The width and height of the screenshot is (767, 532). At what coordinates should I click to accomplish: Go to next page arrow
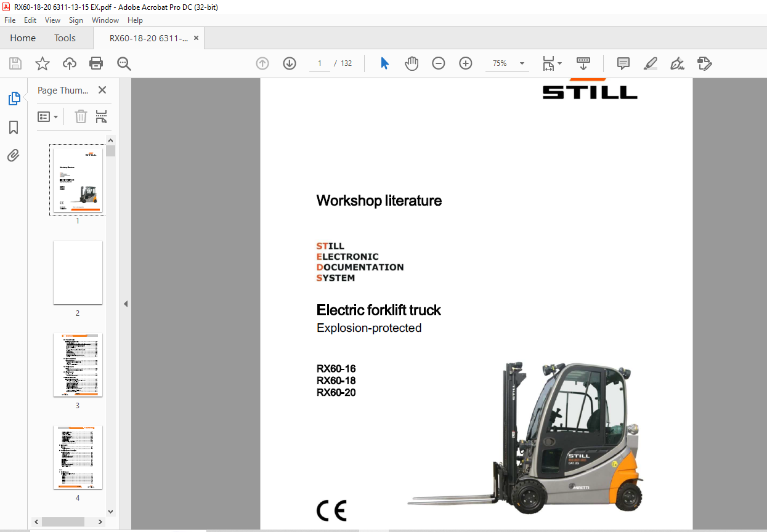[290, 63]
